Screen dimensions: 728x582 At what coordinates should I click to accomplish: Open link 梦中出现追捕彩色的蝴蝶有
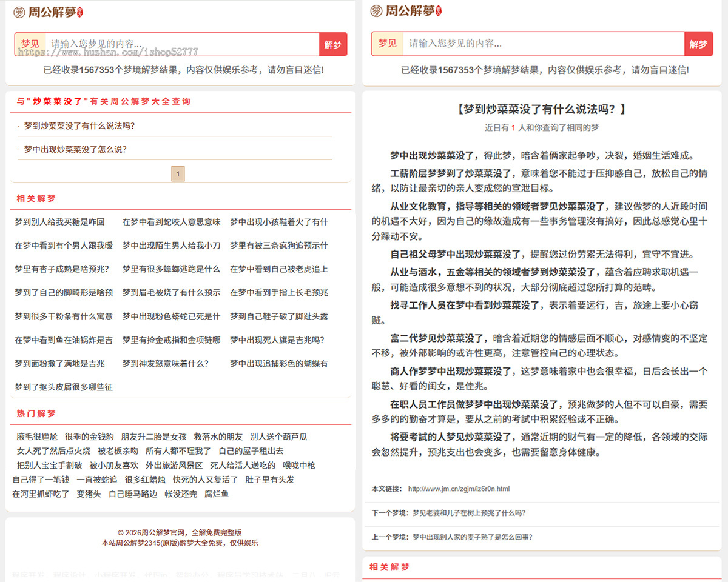(x=278, y=364)
